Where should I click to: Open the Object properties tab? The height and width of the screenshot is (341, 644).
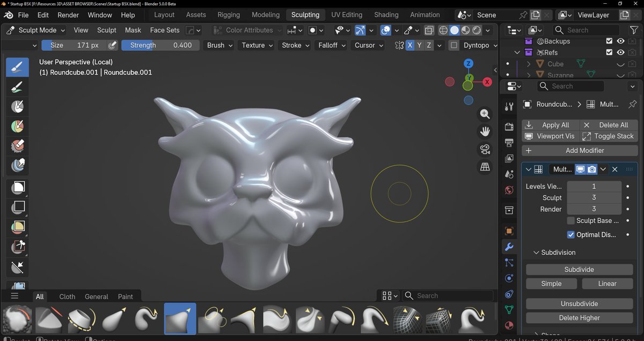pyautogui.click(x=509, y=232)
